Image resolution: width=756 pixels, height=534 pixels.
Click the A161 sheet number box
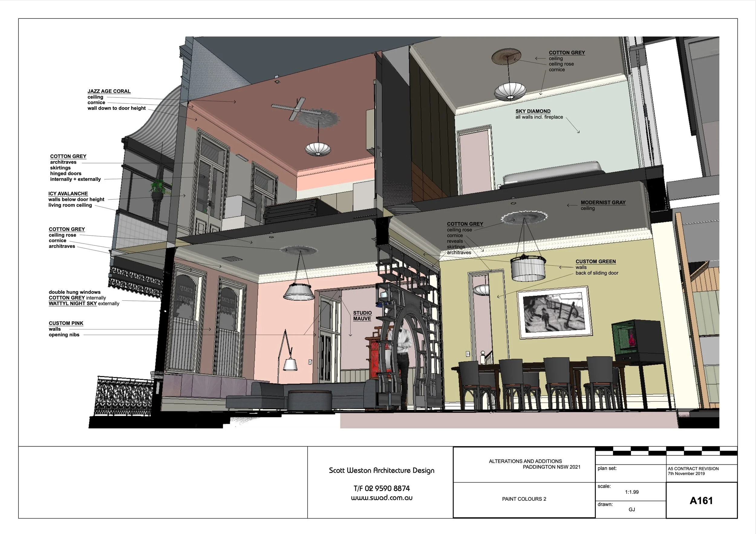click(x=701, y=501)
